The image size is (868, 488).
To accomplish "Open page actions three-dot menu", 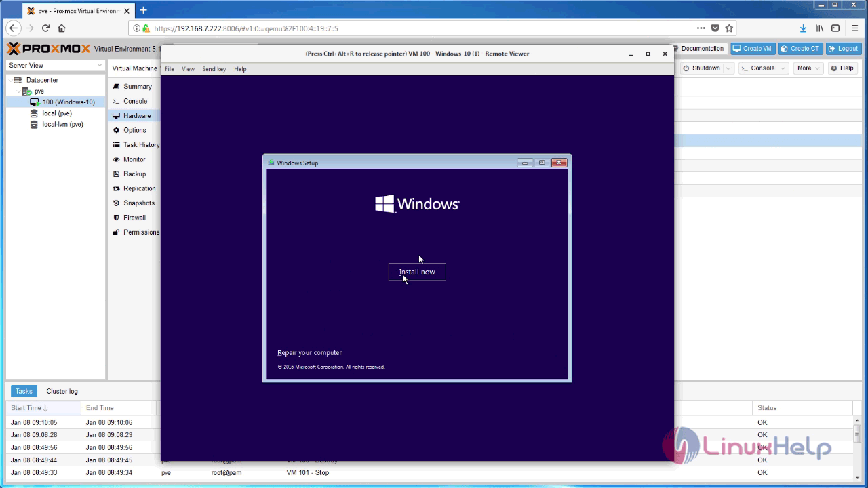I will (701, 28).
